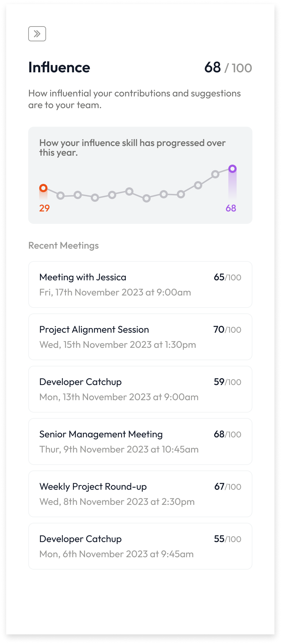Select the Developer Catchup meeting on 13th November
The height and width of the screenshot is (644, 282).
pos(140,389)
